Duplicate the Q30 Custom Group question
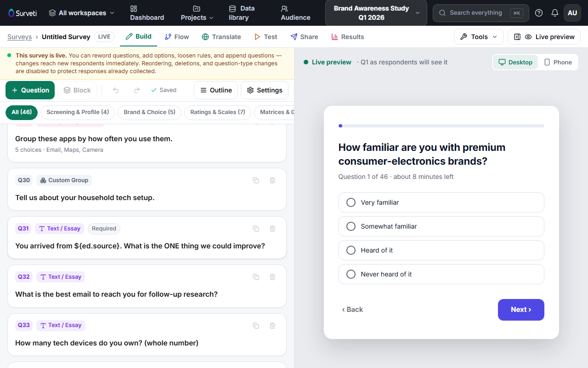The width and height of the screenshot is (588, 368). click(x=256, y=180)
